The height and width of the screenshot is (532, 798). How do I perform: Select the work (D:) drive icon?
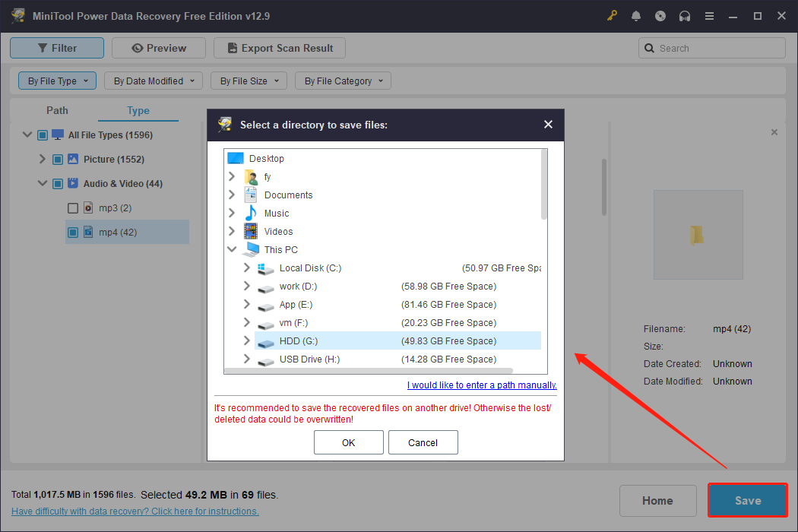[x=266, y=288]
